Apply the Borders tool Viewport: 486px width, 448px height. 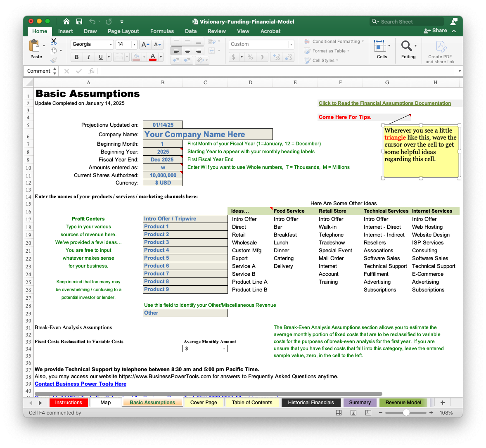click(119, 57)
